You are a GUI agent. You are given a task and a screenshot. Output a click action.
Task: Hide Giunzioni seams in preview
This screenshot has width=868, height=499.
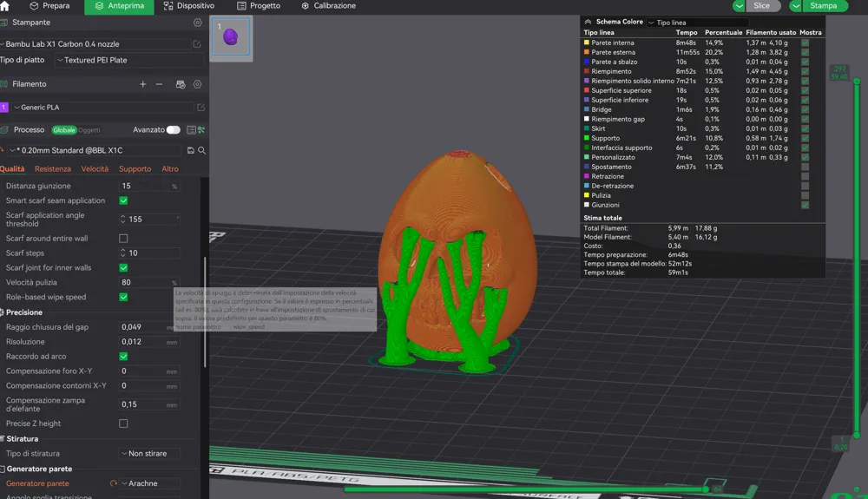point(805,206)
